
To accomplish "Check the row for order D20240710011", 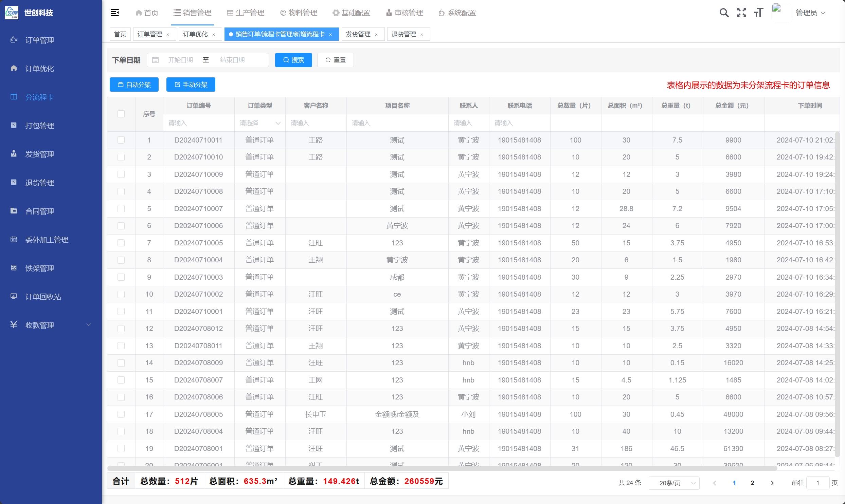I will (121, 140).
